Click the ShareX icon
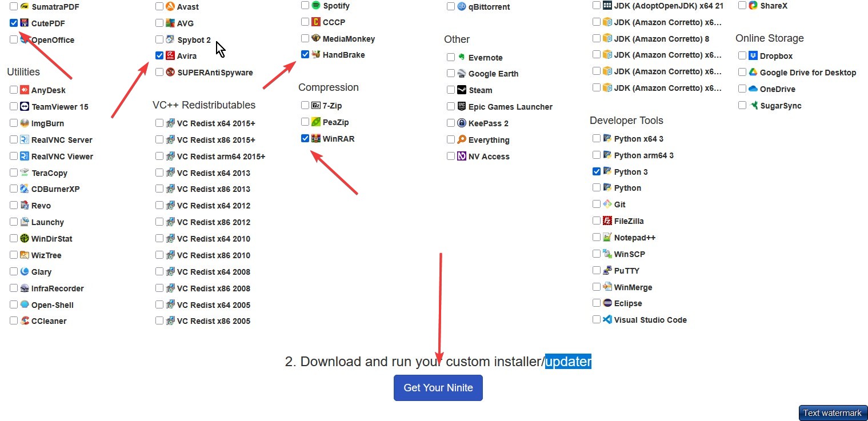The image size is (868, 421). click(x=753, y=6)
